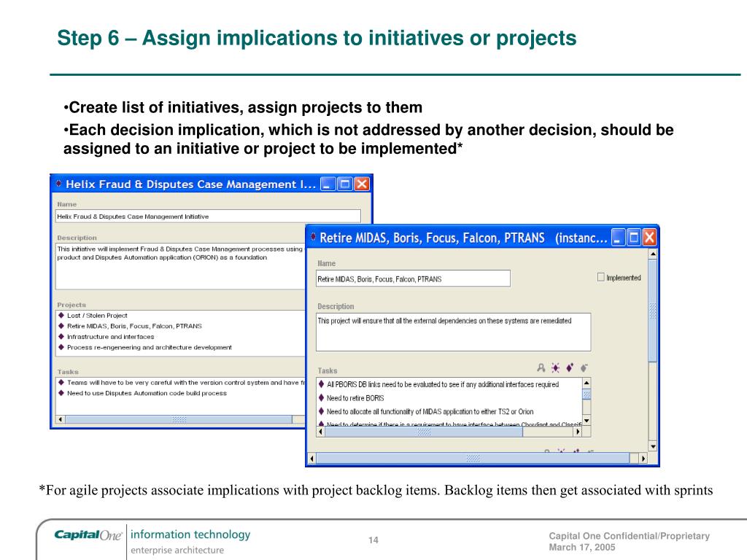Click the Create new task instance icon
747x560 pixels.
click(555, 367)
